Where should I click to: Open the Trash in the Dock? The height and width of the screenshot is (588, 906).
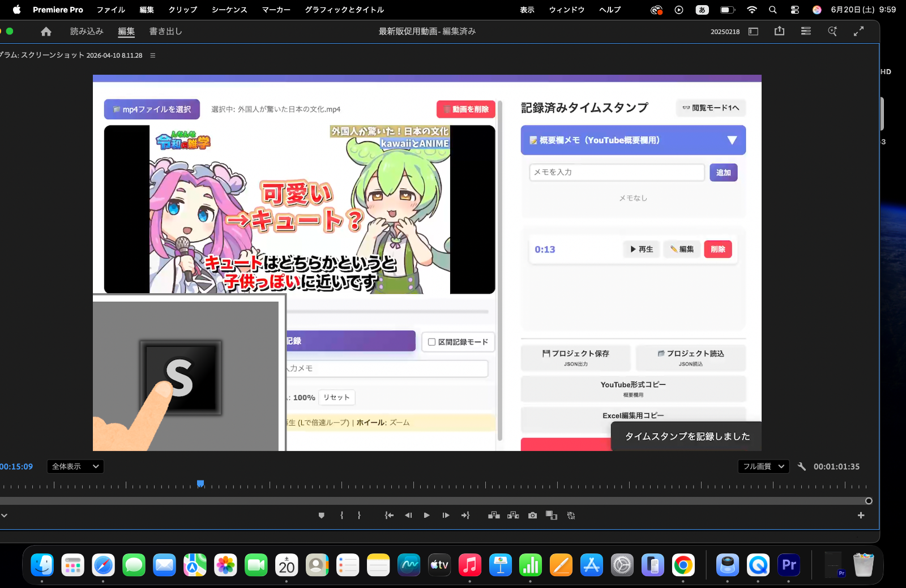tap(863, 565)
